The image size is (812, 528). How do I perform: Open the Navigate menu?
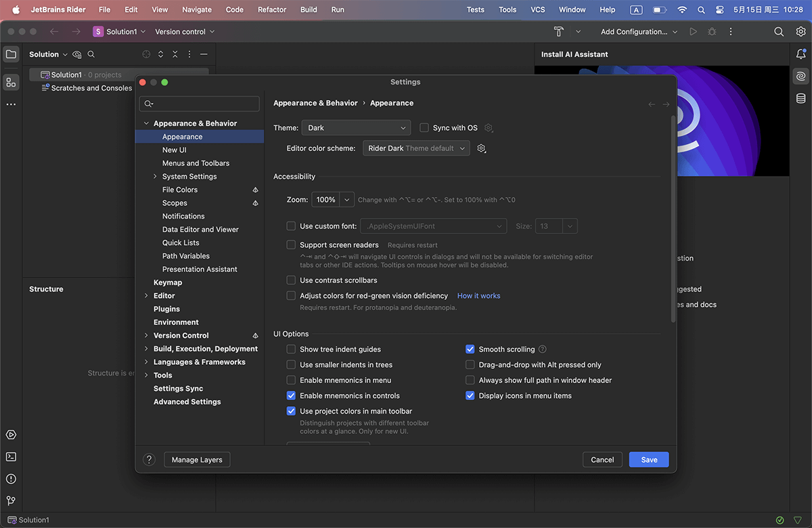click(197, 9)
